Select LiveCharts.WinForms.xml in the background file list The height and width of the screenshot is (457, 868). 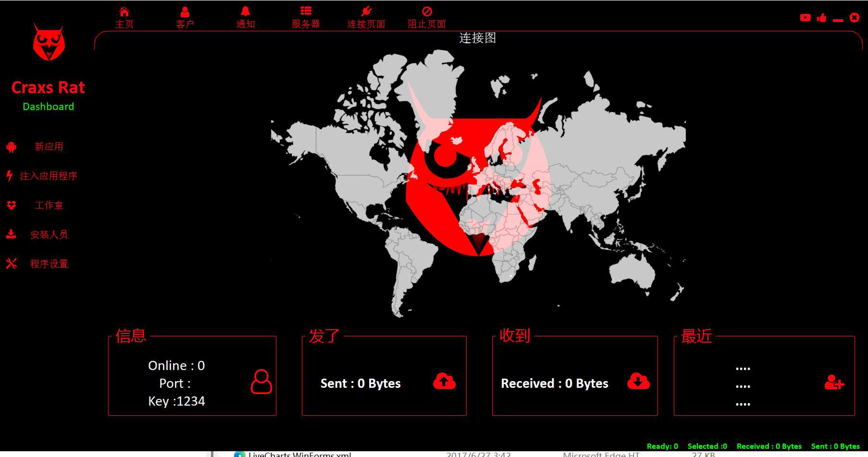point(300,454)
